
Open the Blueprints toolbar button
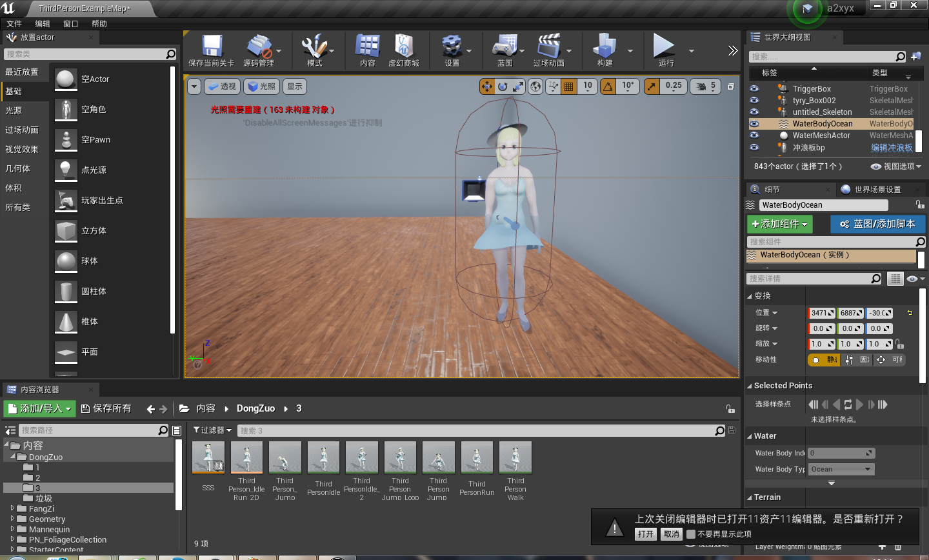tap(504, 51)
